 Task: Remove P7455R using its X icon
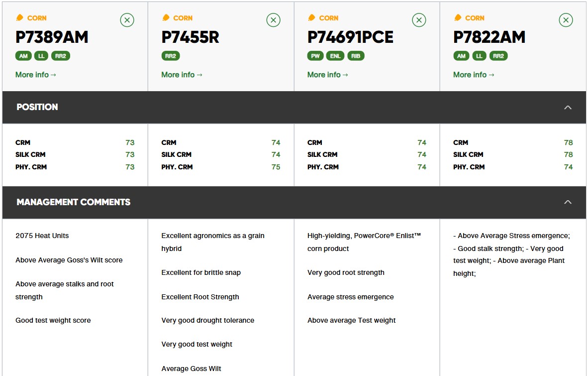tap(273, 20)
